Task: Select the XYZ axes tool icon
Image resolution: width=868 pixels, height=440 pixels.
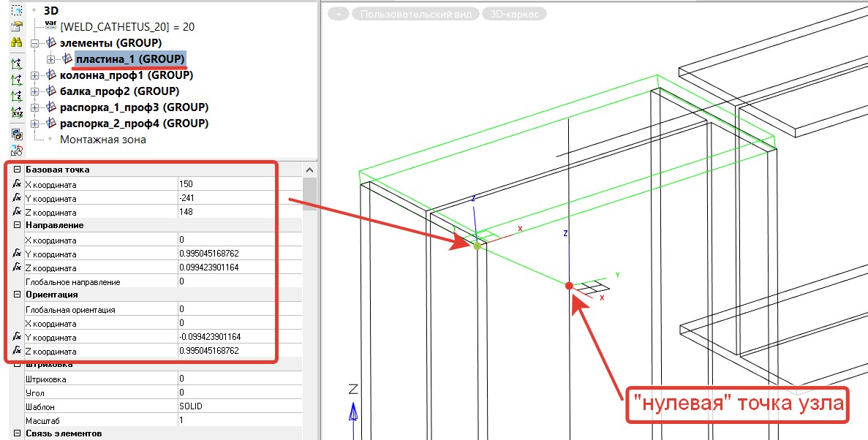Action: pyautogui.click(x=17, y=112)
